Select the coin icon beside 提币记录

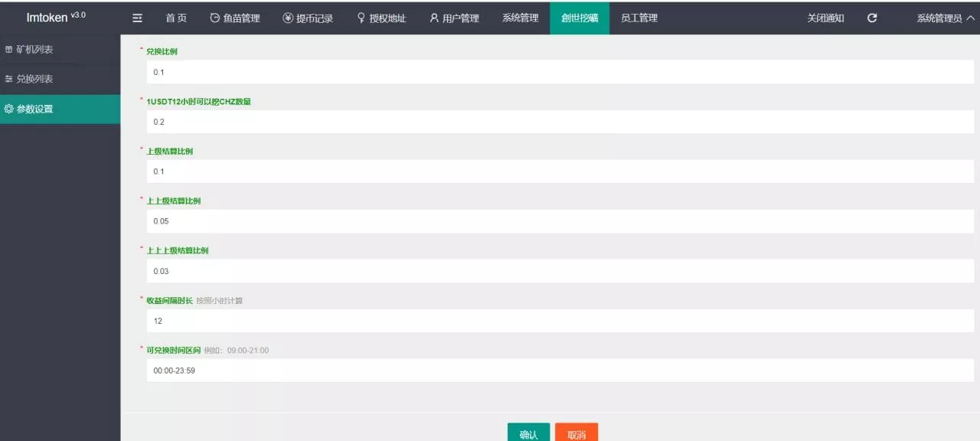(286, 17)
